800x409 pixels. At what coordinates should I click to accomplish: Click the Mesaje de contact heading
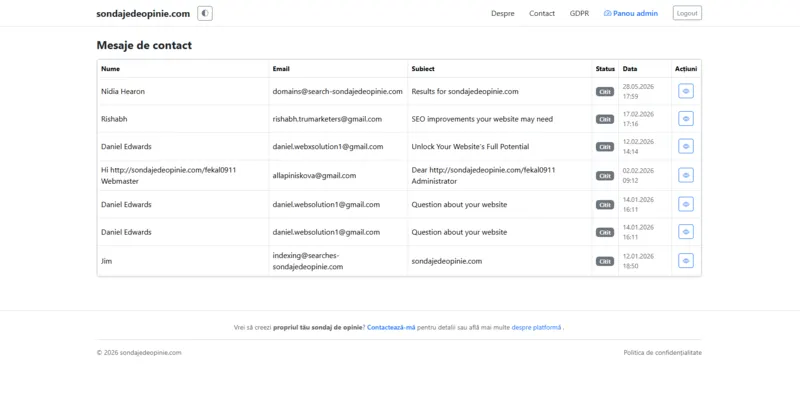[x=144, y=45]
